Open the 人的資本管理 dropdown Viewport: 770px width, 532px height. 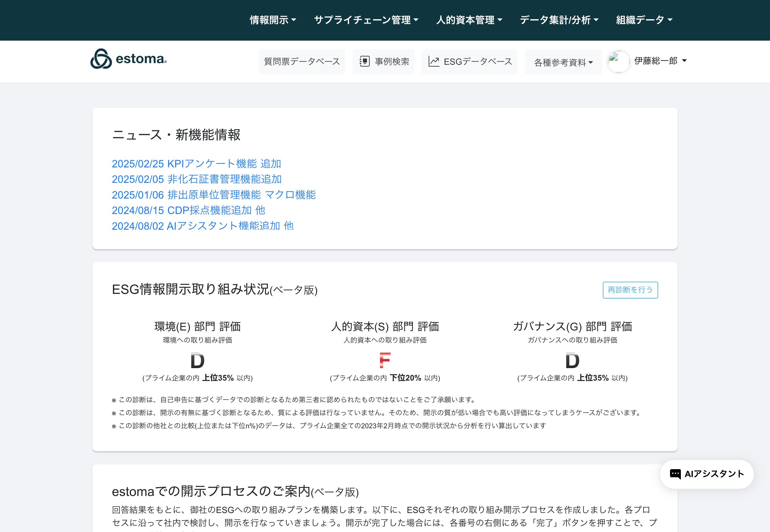(x=469, y=20)
